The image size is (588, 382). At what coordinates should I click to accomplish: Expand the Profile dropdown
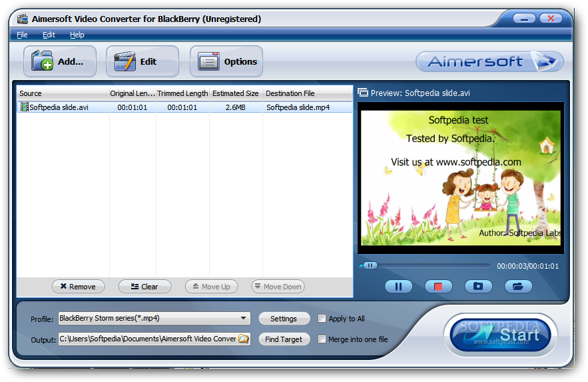click(x=243, y=318)
